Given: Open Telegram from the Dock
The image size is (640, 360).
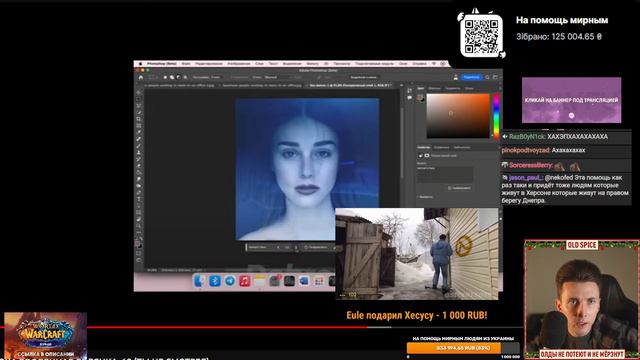Looking at the screenshot, I should [230, 281].
